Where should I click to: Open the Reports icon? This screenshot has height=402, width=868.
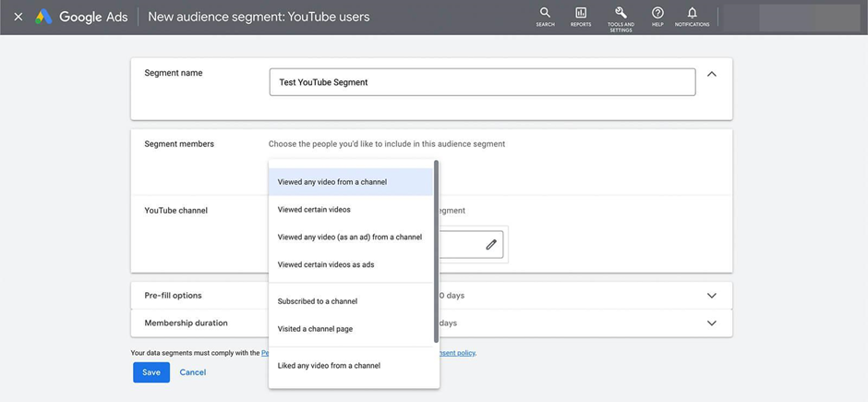[x=581, y=17]
